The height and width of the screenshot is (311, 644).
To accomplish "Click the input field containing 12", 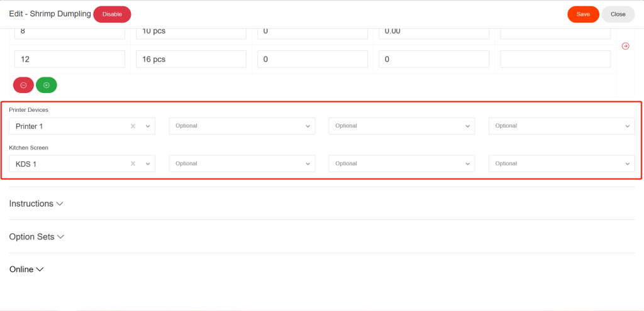I will [69, 59].
